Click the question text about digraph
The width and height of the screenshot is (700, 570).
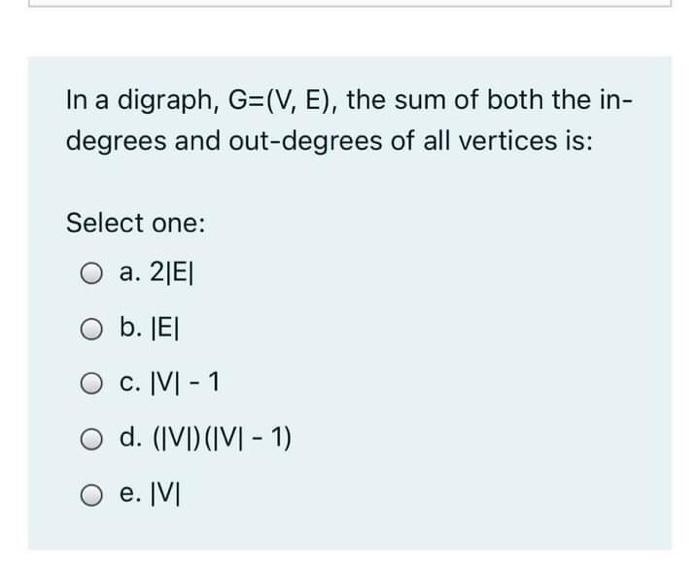pyautogui.click(x=349, y=121)
